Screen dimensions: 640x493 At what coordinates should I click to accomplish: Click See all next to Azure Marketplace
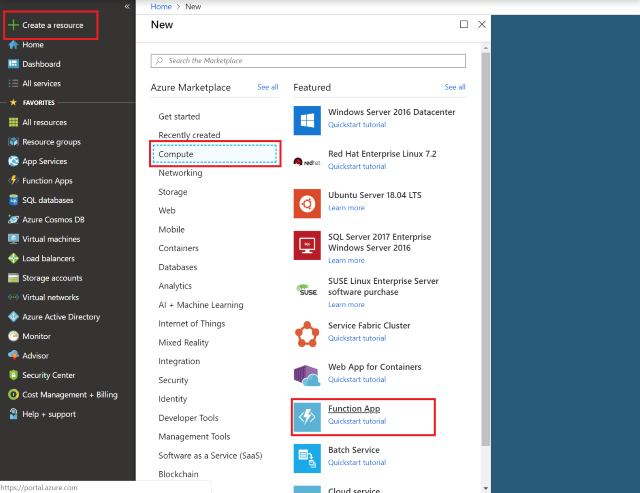pyautogui.click(x=268, y=87)
